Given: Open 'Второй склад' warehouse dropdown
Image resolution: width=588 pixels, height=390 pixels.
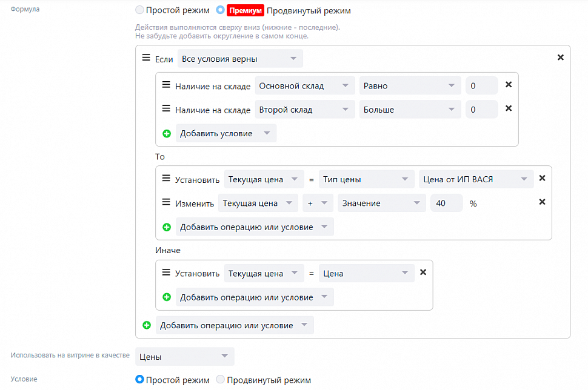Looking at the screenshot, I should coord(305,110).
